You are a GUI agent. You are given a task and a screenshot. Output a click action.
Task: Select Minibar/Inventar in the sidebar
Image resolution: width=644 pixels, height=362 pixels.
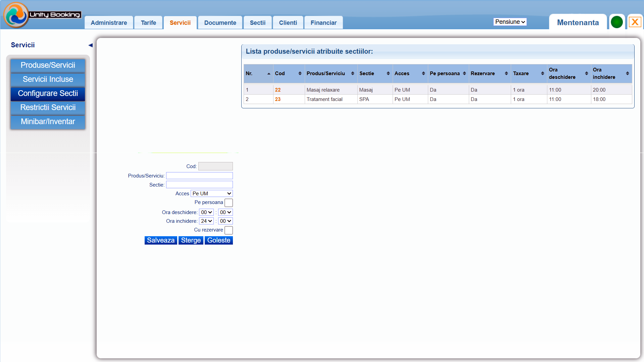click(x=48, y=122)
